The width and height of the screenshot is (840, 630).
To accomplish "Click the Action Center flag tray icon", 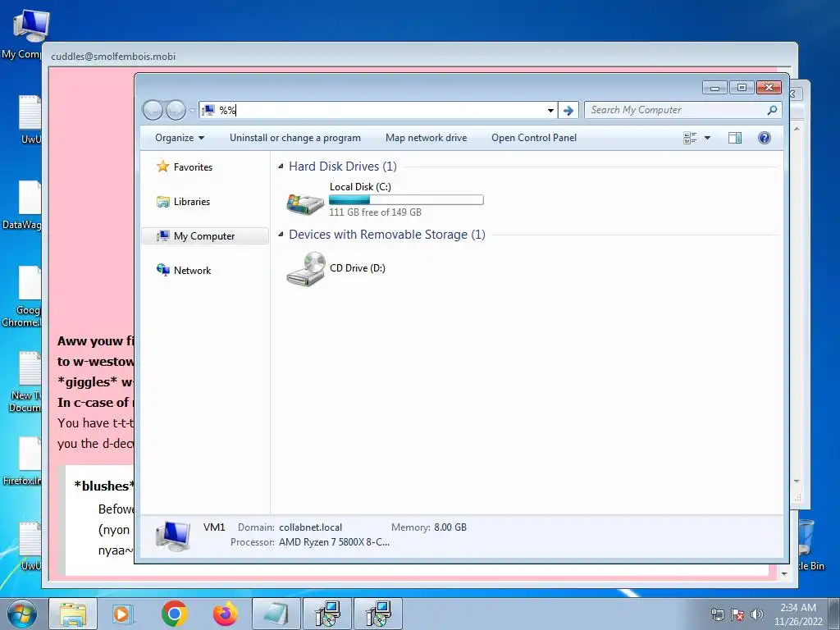I will click(737, 614).
